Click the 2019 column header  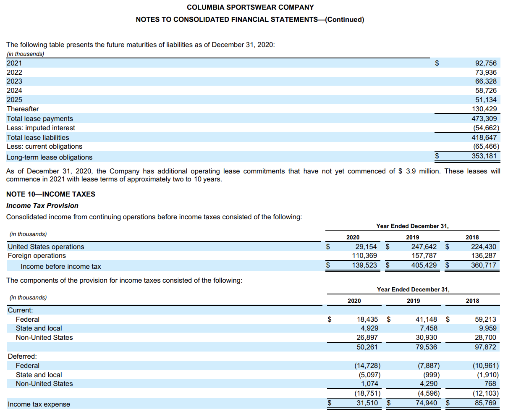click(x=413, y=237)
